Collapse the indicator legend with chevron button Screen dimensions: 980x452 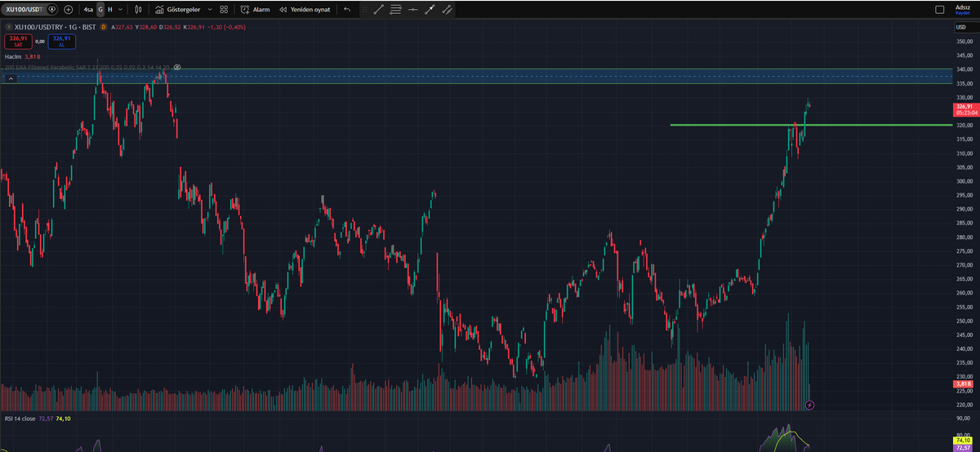(x=11, y=78)
